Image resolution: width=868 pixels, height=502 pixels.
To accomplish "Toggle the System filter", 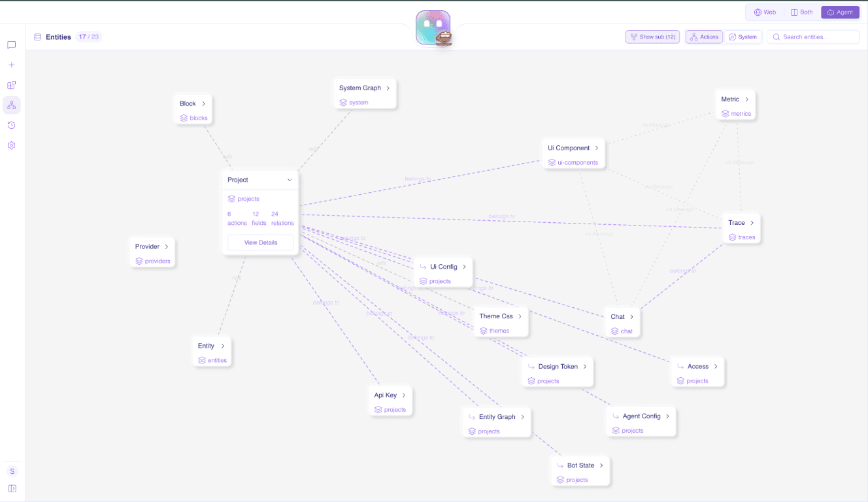I will tap(743, 37).
